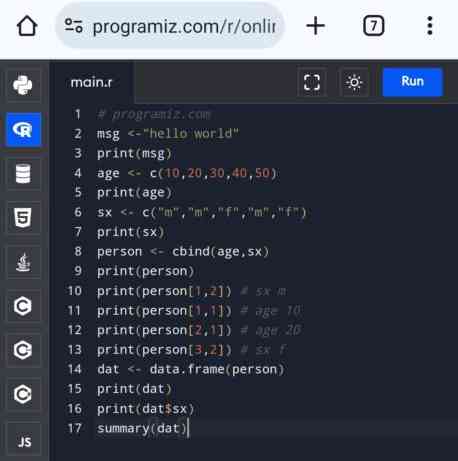This screenshot has width=458, height=461.
Task: Open browser home page
Action: coord(27,26)
